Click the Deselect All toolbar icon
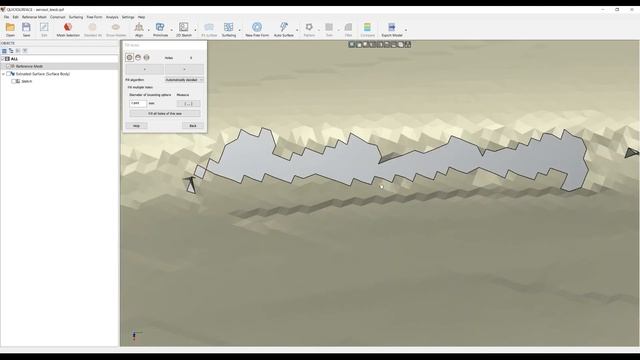Image resolution: width=640 pixels, height=360 pixels. 93,28
